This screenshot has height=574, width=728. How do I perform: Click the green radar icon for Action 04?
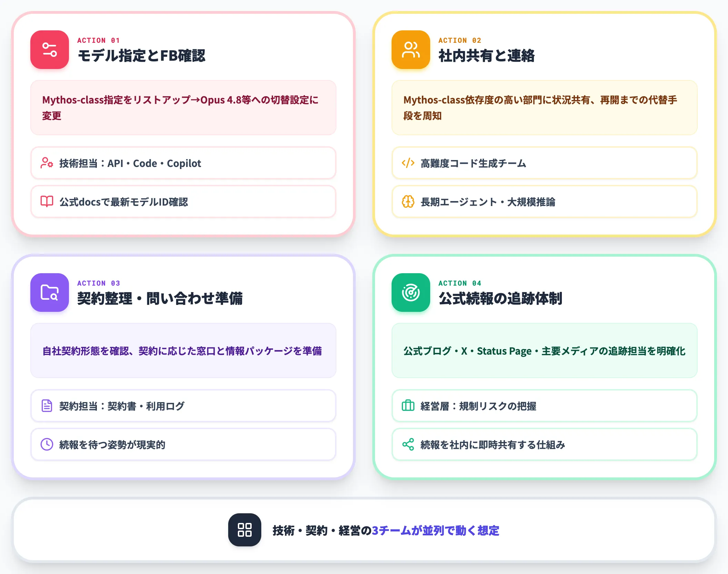[x=411, y=293]
